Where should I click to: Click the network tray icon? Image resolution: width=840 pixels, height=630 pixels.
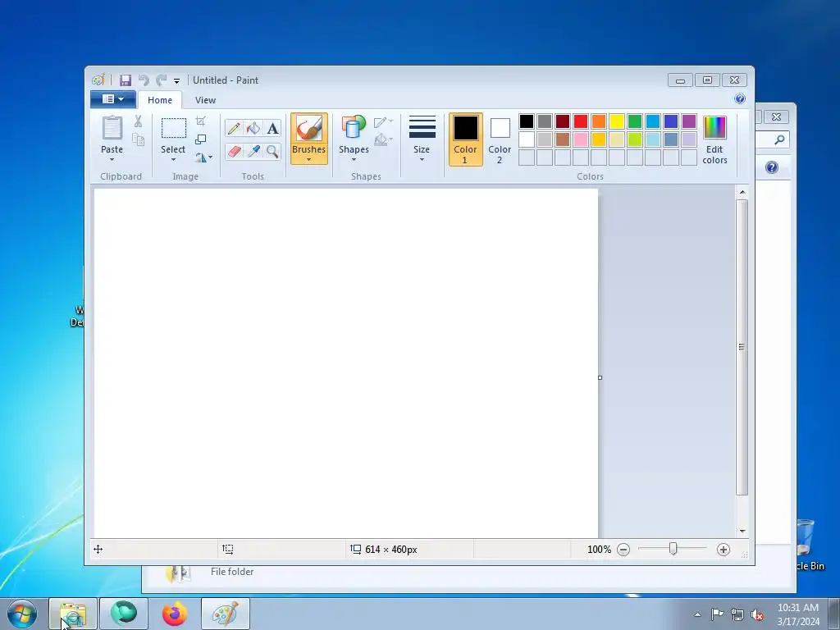737,615
